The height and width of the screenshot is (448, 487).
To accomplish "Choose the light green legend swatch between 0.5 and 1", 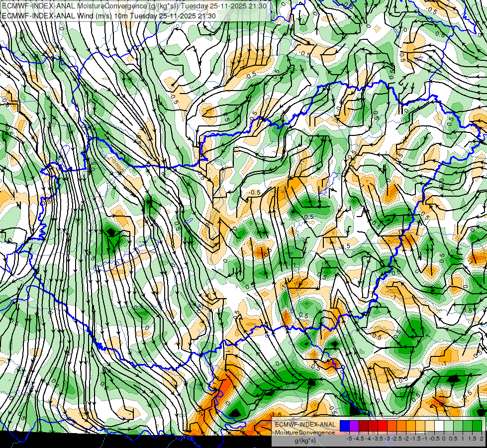I will [458, 426].
